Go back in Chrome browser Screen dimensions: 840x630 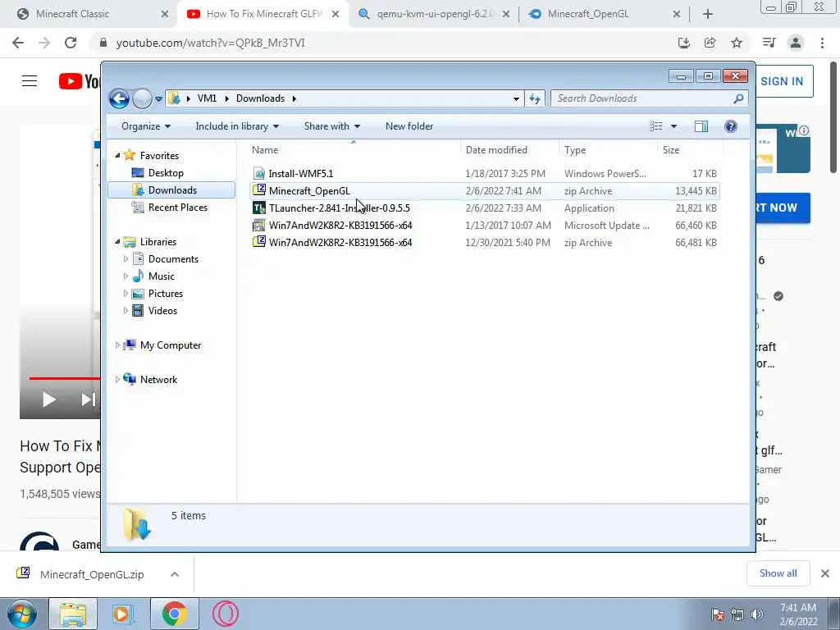point(18,43)
